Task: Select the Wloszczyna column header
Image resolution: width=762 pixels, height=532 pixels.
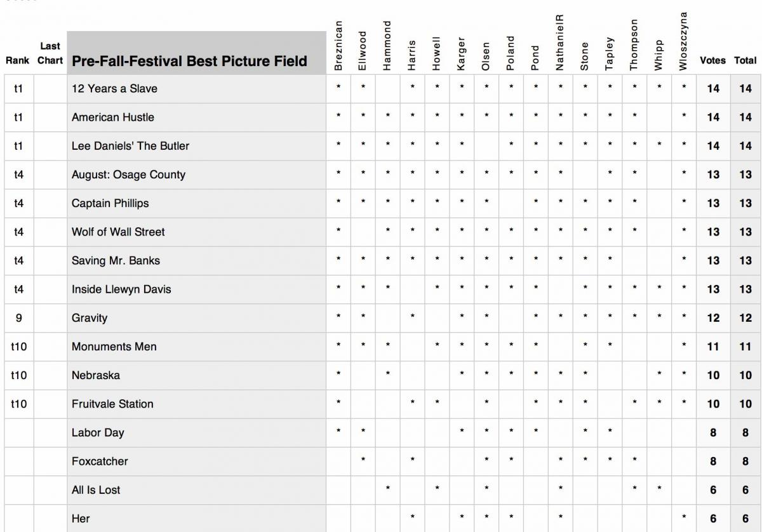Action: pos(683,42)
